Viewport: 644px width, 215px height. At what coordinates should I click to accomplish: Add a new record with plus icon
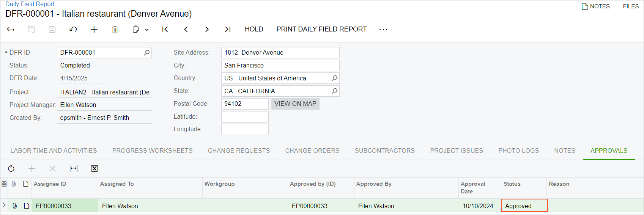click(94, 29)
